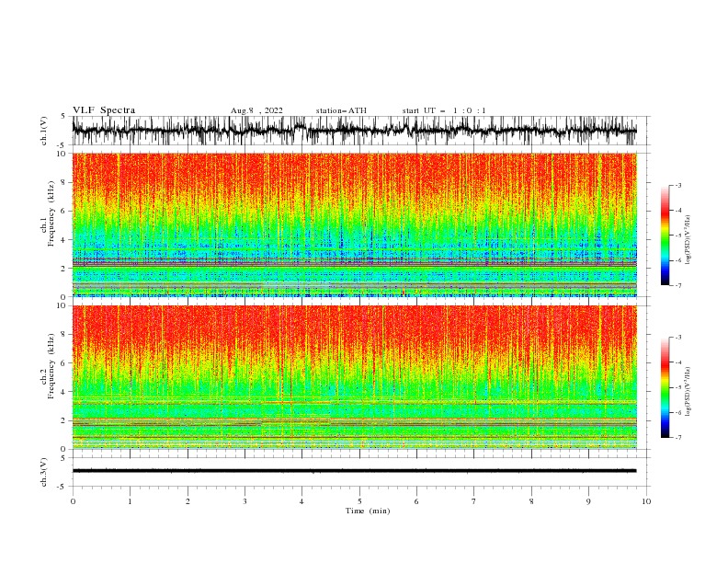The image size is (728, 563).
Task: Click the ch.3 voltage waveform trace
Action: [354, 471]
